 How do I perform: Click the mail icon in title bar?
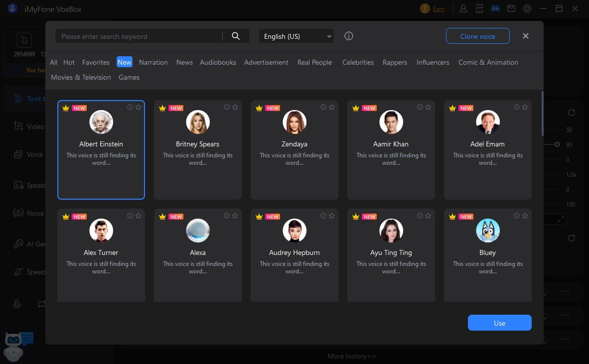pyautogui.click(x=511, y=8)
